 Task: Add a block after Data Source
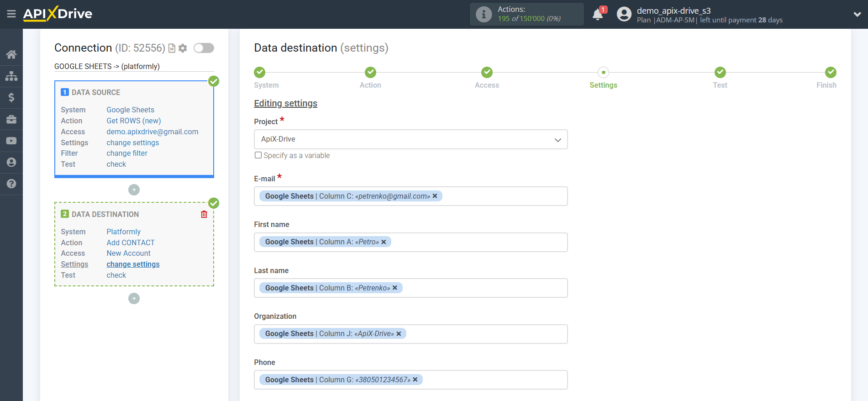click(x=134, y=190)
